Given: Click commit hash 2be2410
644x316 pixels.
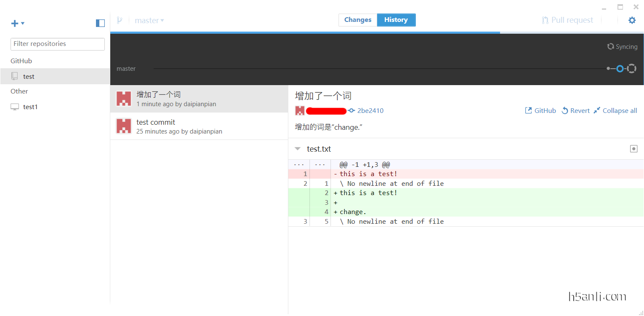Looking at the screenshot, I should pos(370,111).
